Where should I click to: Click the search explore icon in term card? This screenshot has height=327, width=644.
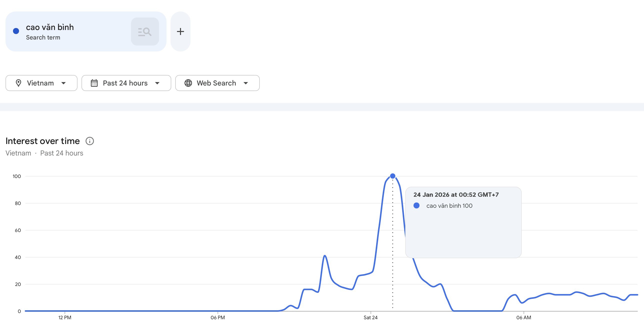145,31
